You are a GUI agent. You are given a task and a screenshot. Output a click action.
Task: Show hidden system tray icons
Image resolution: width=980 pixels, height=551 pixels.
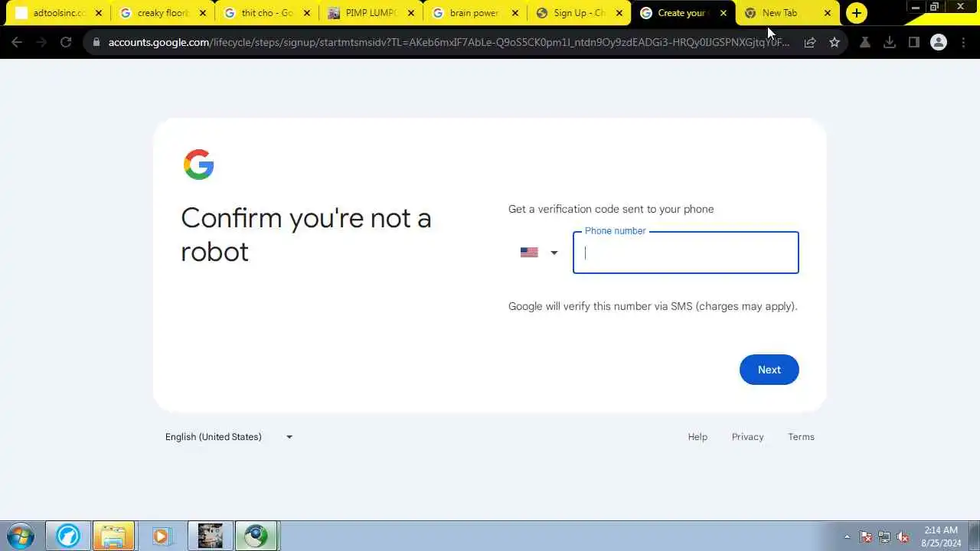point(847,536)
